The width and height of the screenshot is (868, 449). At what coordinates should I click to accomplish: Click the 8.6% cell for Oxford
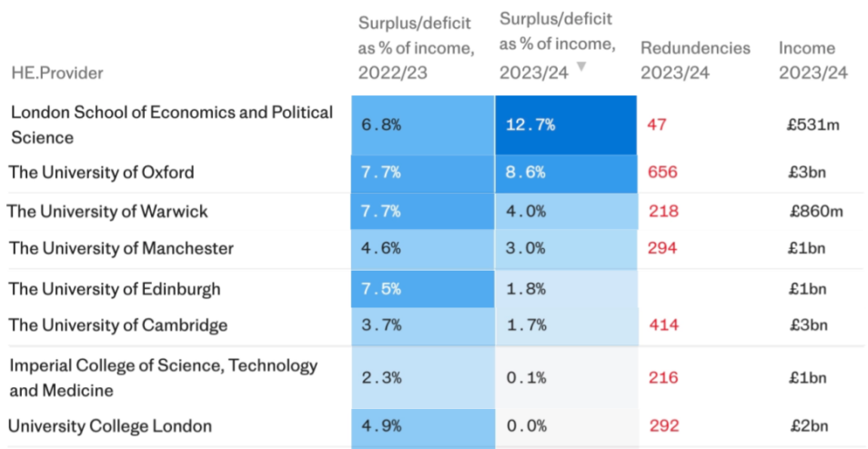click(566, 173)
